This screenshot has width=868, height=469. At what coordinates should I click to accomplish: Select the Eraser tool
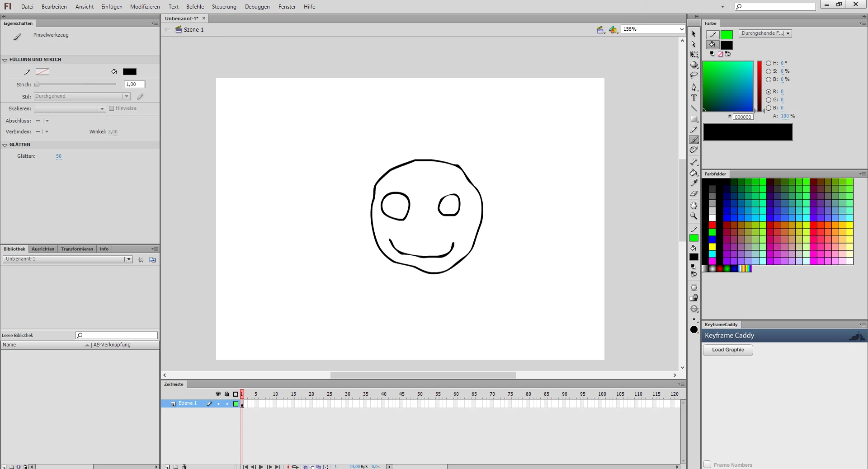(694, 193)
